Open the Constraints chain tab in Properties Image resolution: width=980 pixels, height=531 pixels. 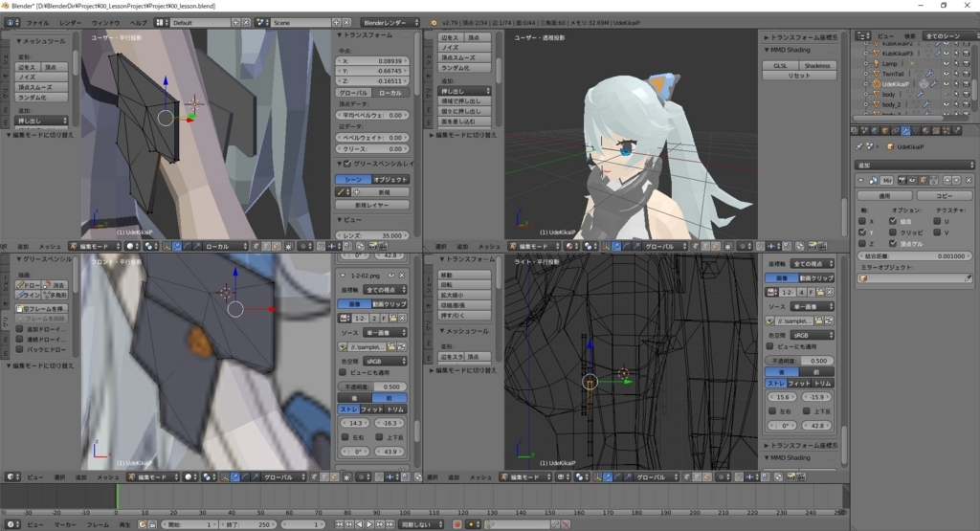click(x=895, y=130)
